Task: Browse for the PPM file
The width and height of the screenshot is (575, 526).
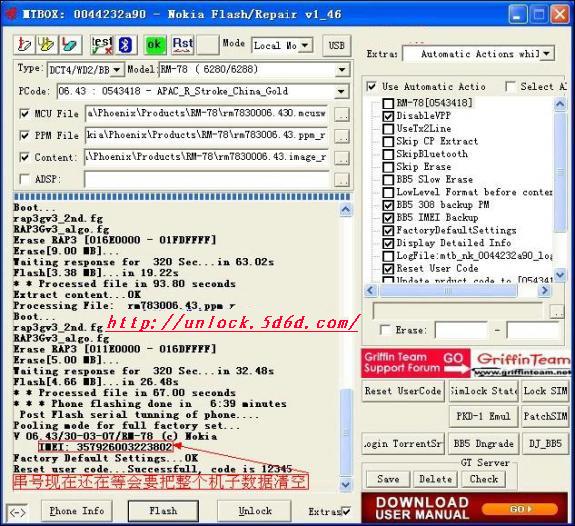Action: 342,136
